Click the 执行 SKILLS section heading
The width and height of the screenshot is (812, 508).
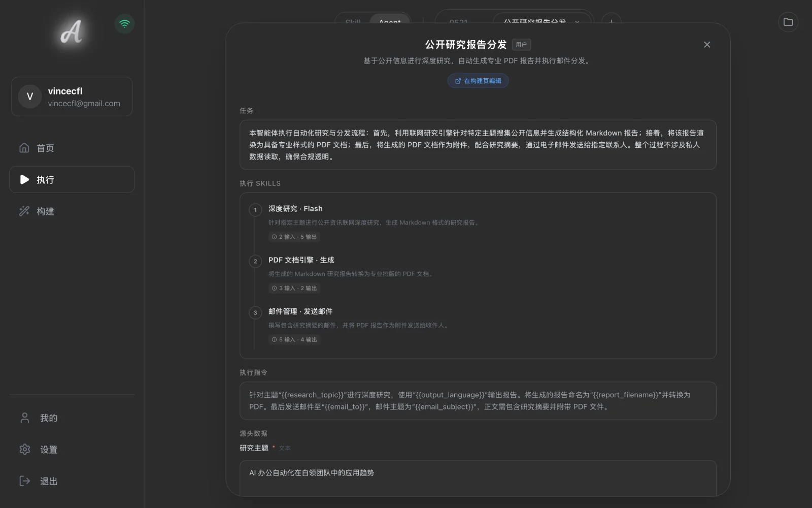coord(260,183)
